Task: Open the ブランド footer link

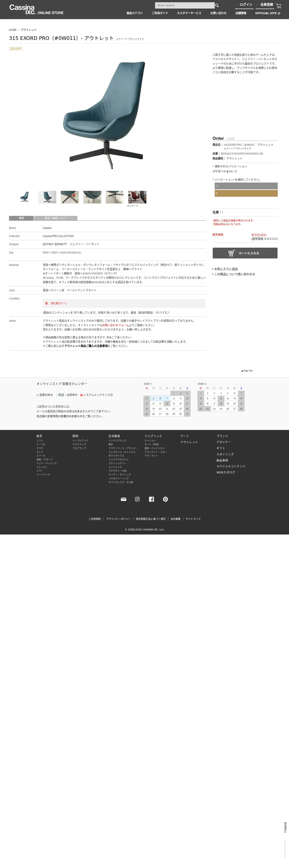Action: tap(222, 436)
